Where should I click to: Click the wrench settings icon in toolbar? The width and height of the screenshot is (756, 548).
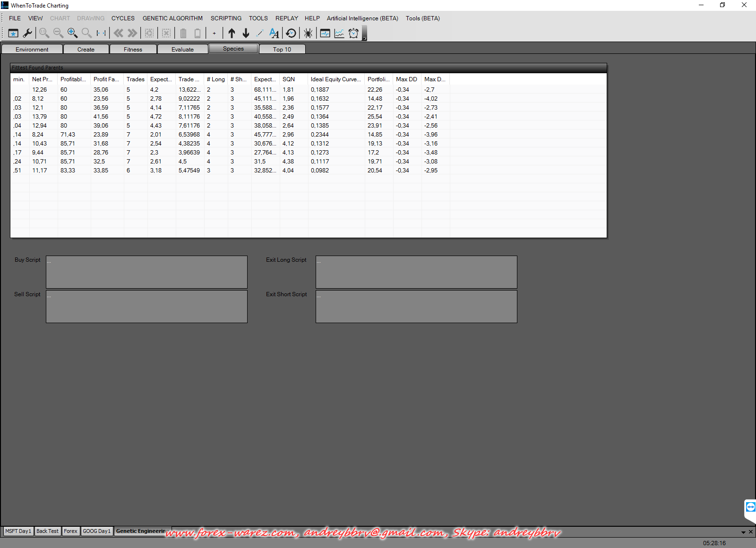click(27, 33)
